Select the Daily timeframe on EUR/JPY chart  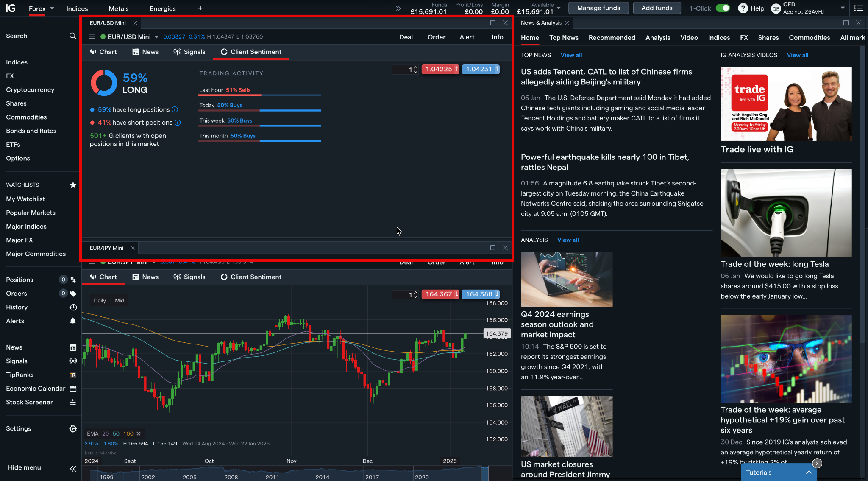[100, 300]
